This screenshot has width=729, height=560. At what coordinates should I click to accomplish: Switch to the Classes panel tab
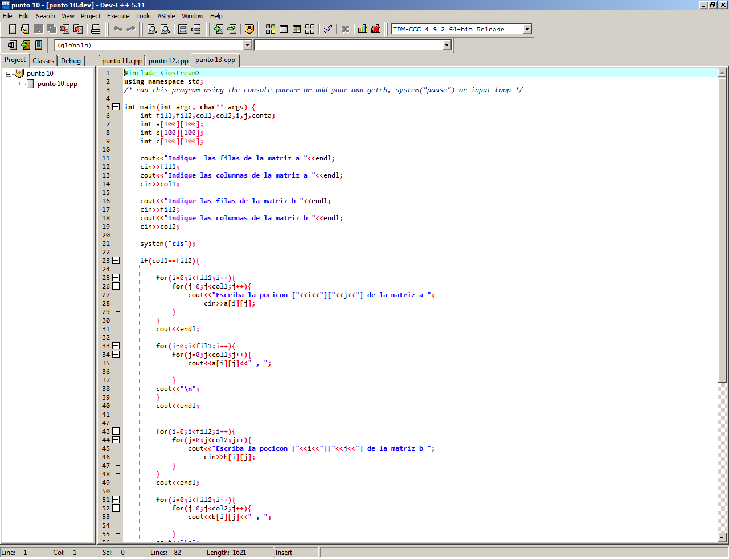pyautogui.click(x=43, y=61)
